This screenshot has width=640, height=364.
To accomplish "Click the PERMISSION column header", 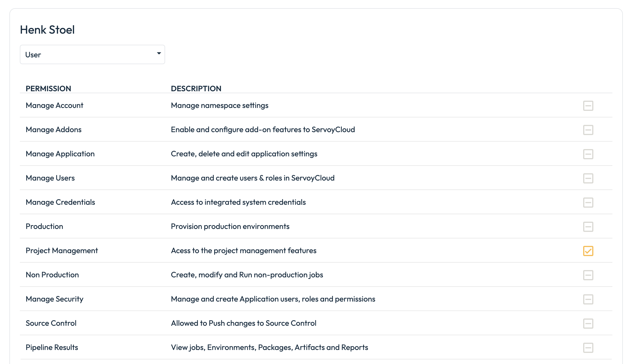I will point(48,89).
